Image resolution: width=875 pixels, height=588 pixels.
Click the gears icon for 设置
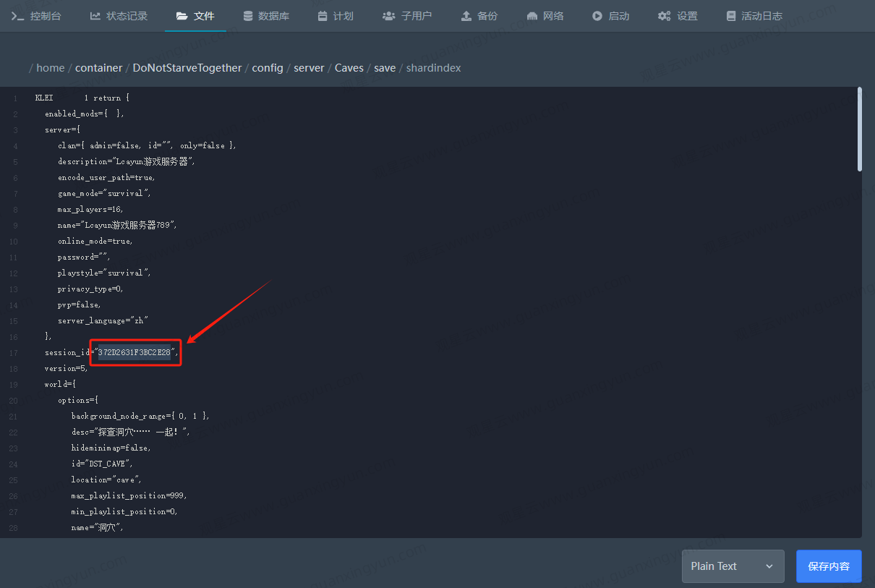click(664, 16)
